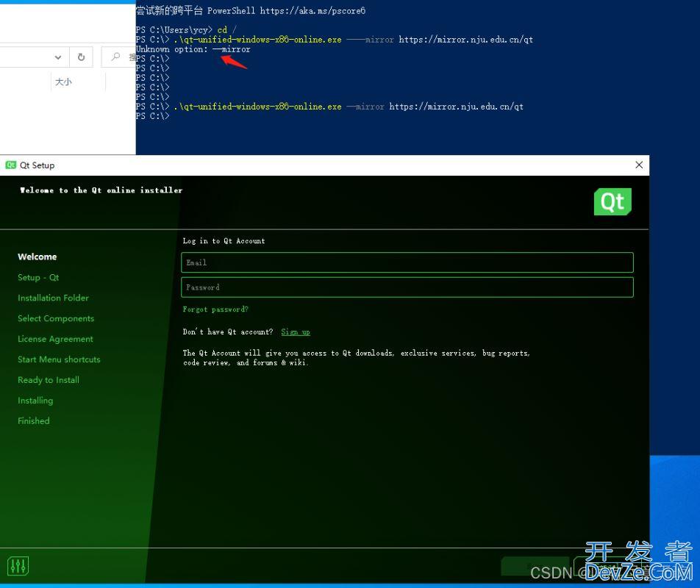Viewport: 700px width, 588px height.
Task: Click 'Welcome to the Qt online installer' title
Action: [x=101, y=190]
